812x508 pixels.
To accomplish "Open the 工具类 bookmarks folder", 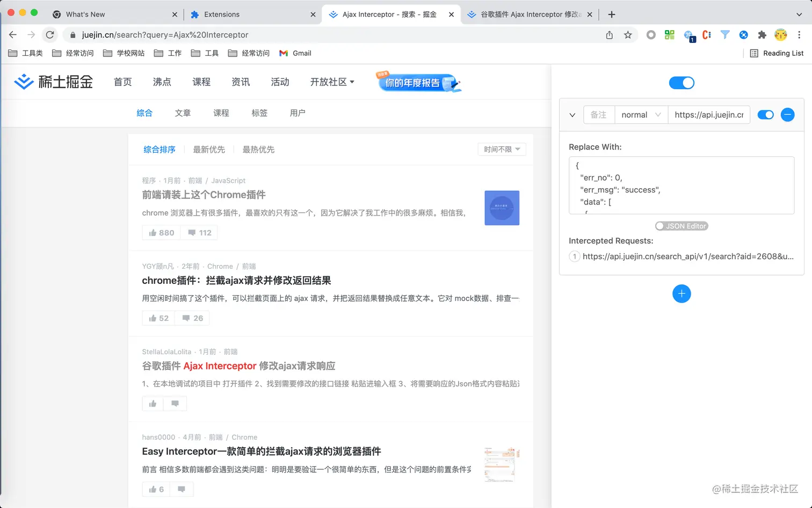I will coord(25,53).
